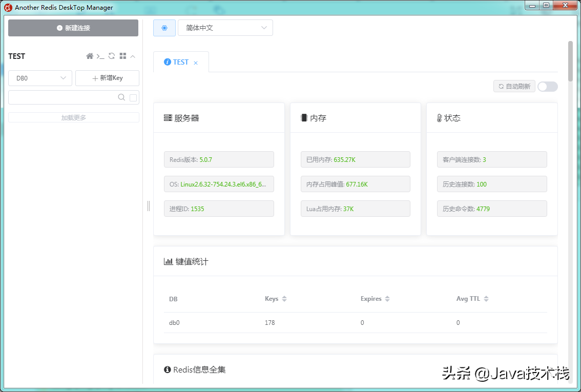Toggle the auto refresh switch
Screen dimensions: 581x392
pyautogui.click(x=548, y=86)
